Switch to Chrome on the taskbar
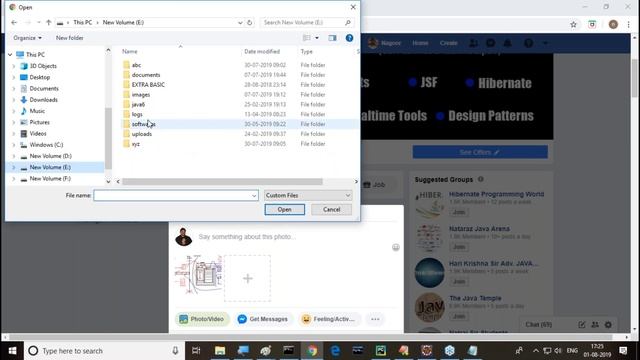 click(312, 351)
